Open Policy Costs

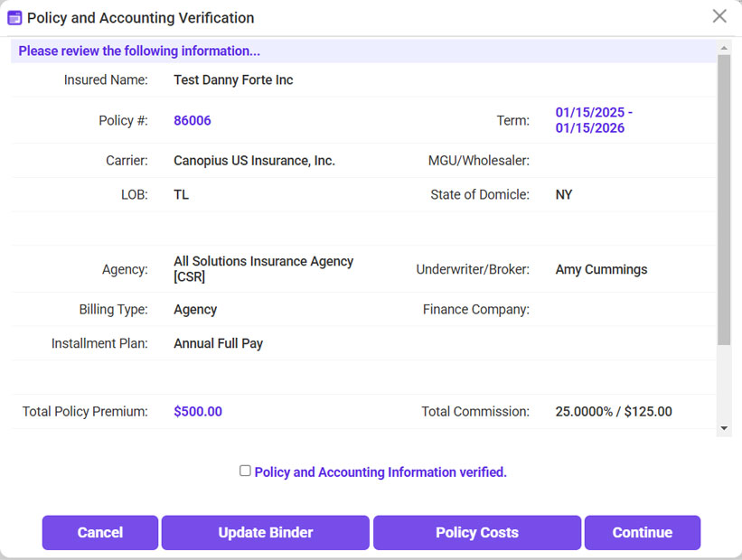coord(476,532)
